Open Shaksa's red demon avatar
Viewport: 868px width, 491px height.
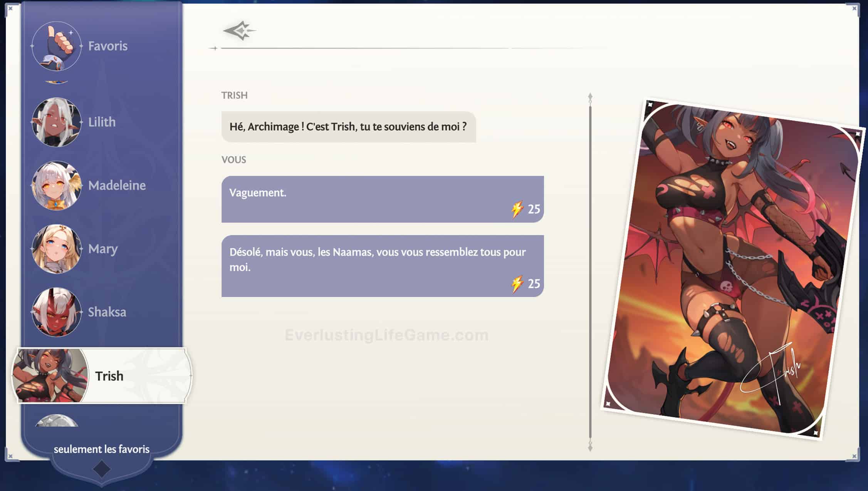(56, 312)
